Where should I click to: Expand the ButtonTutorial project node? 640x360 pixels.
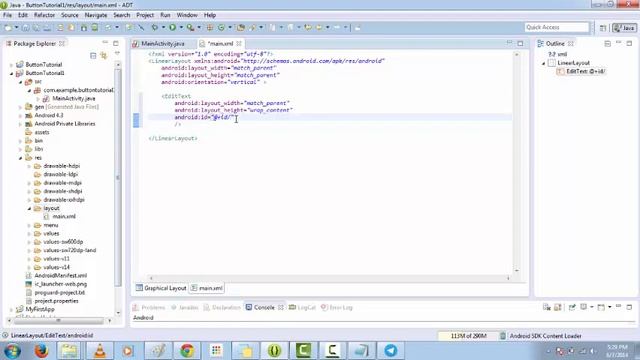[x=11, y=65]
